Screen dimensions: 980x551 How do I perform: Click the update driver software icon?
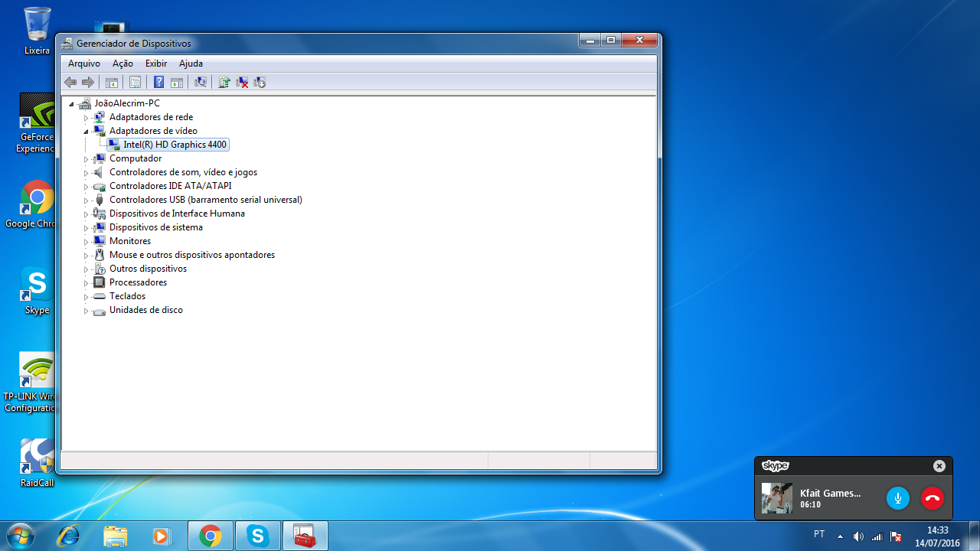coord(224,82)
